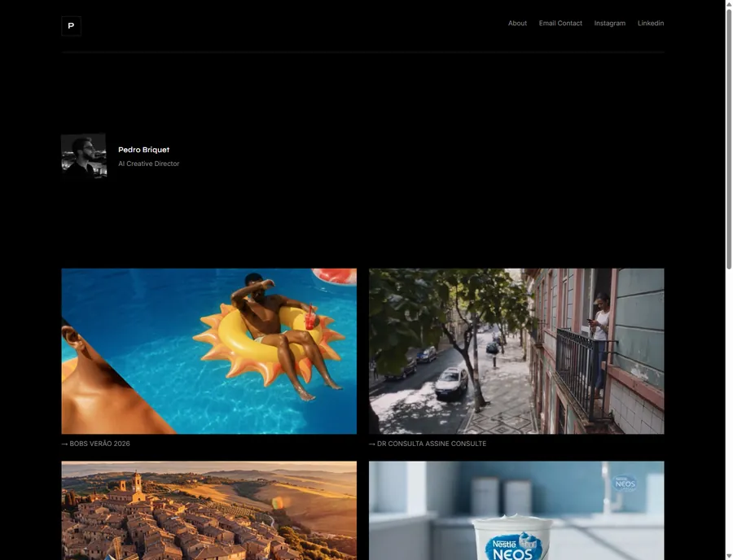733x560 pixels.
Task: Click the page vertical scrollbar thumb
Action: click(x=729, y=138)
